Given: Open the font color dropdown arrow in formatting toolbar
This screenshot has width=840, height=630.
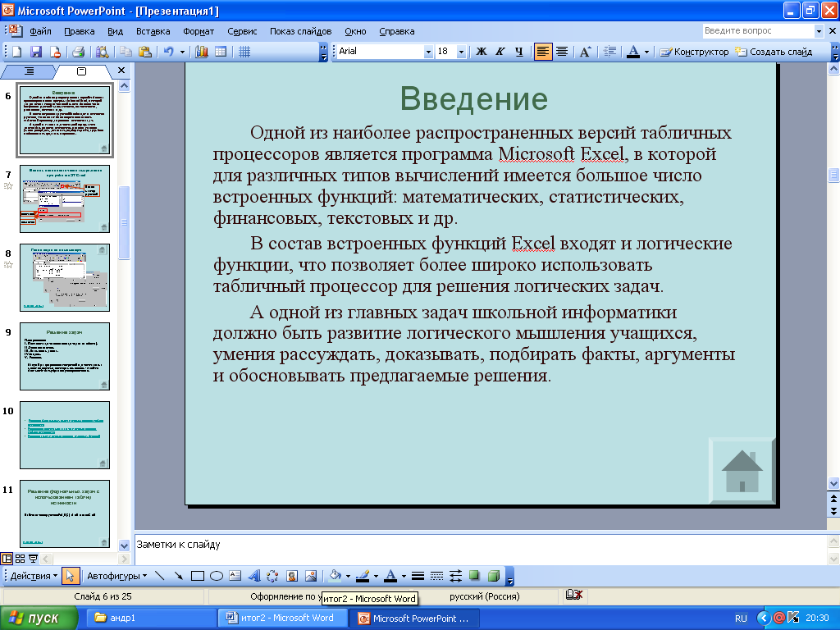Looking at the screenshot, I should coord(646,52).
